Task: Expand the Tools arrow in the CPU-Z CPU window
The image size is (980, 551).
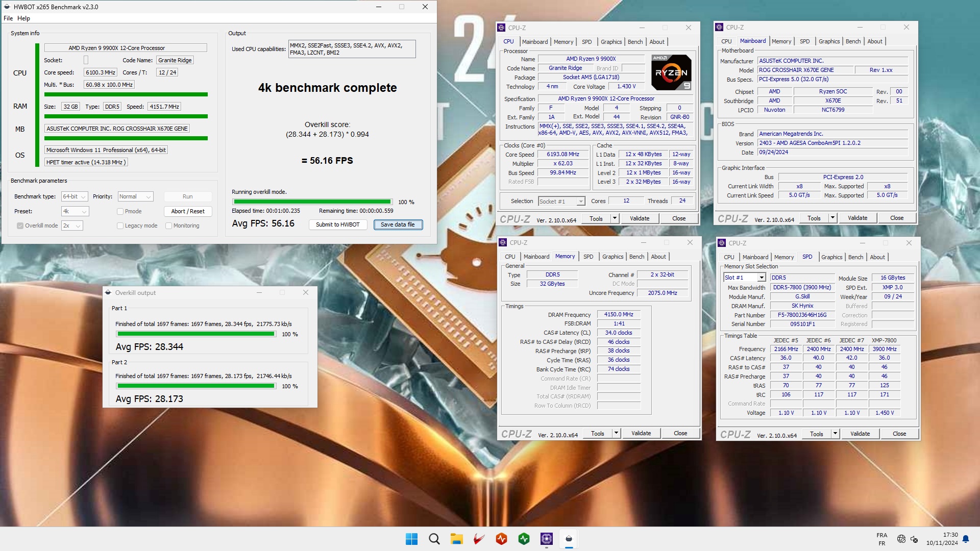Action: point(615,218)
